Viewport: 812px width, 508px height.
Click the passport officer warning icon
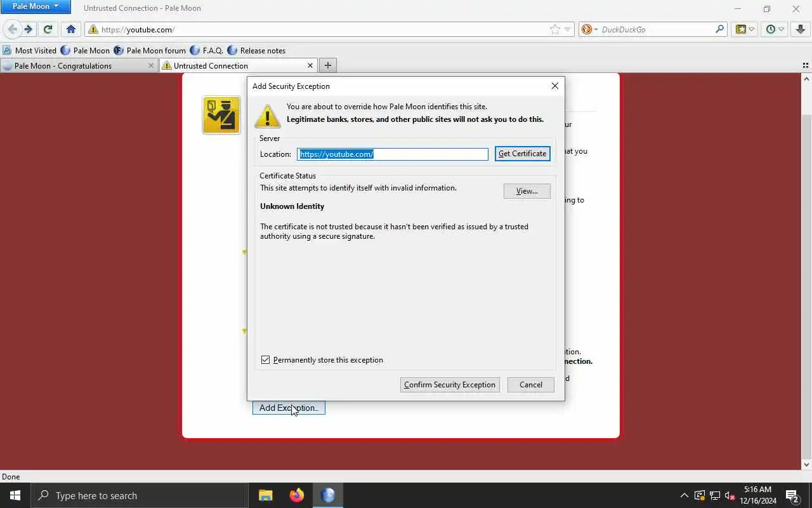221,115
